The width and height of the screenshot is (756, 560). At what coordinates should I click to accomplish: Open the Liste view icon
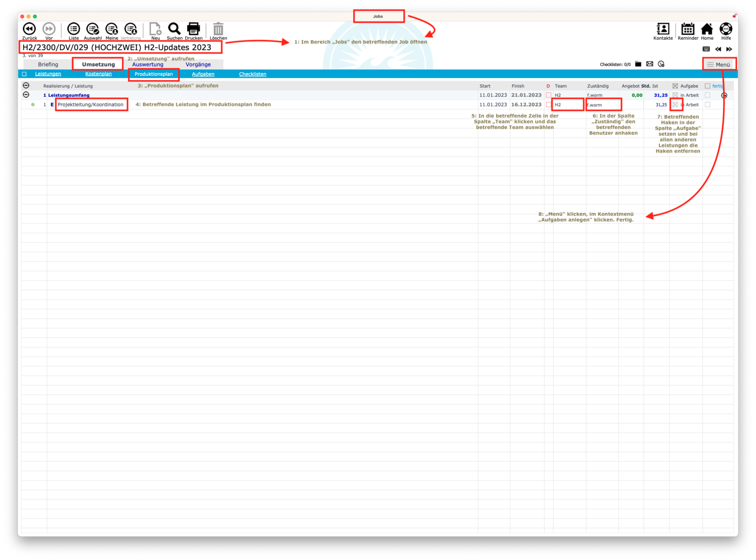click(x=74, y=29)
